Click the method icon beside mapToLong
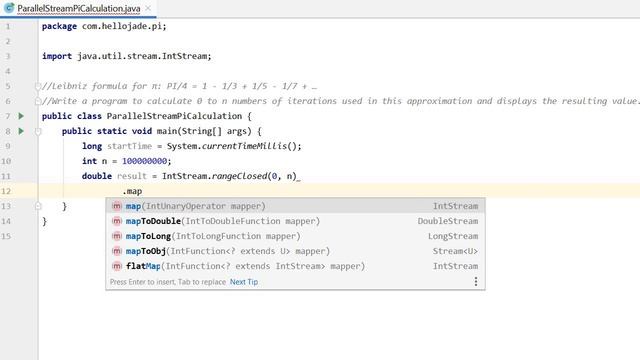 [117, 236]
